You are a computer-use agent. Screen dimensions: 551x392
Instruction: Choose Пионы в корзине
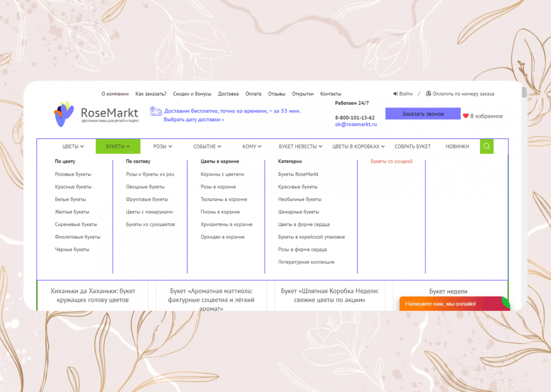click(x=220, y=212)
